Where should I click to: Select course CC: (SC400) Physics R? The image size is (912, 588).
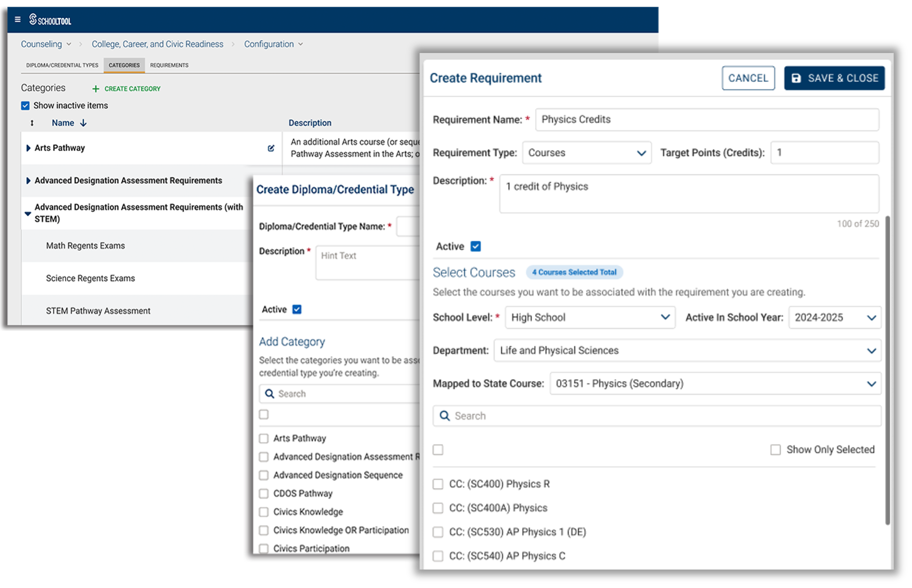tap(438, 483)
